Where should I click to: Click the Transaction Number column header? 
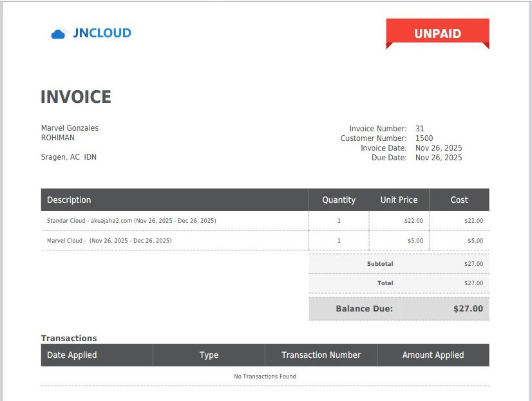pyautogui.click(x=321, y=355)
